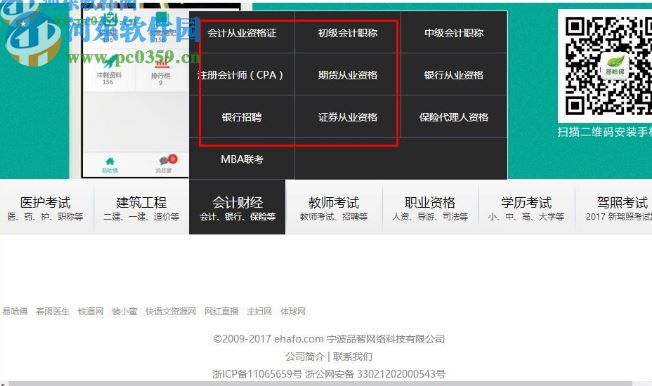Tap the home icon in phone preview
This screenshot has width=652, height=386.
[110, 161]
